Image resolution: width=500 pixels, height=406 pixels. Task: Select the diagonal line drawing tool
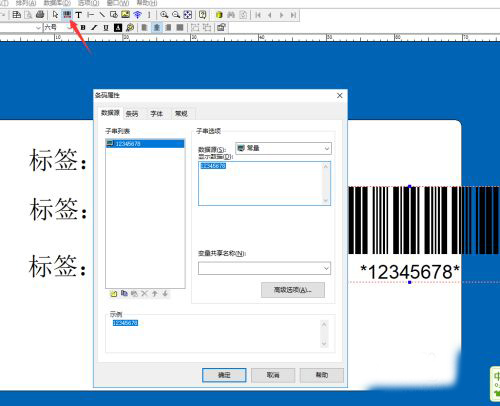pyautogui.click(x=102, y=15)
